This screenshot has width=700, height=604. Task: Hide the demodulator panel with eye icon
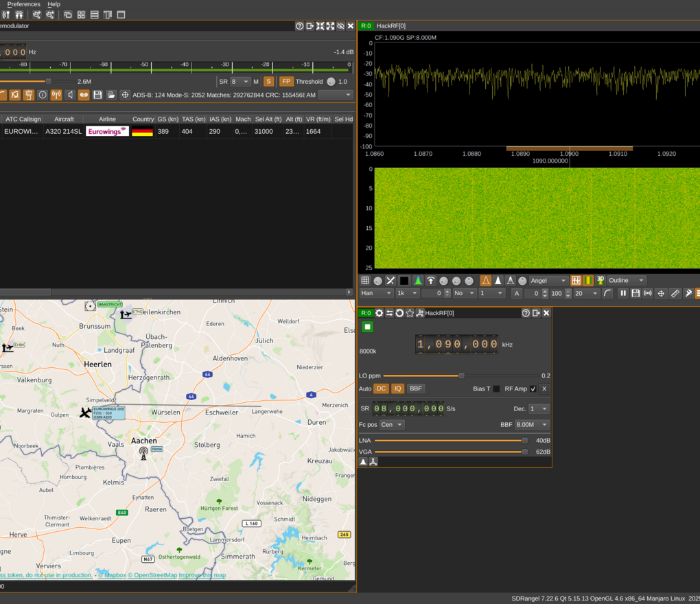(x=340, y=26)
